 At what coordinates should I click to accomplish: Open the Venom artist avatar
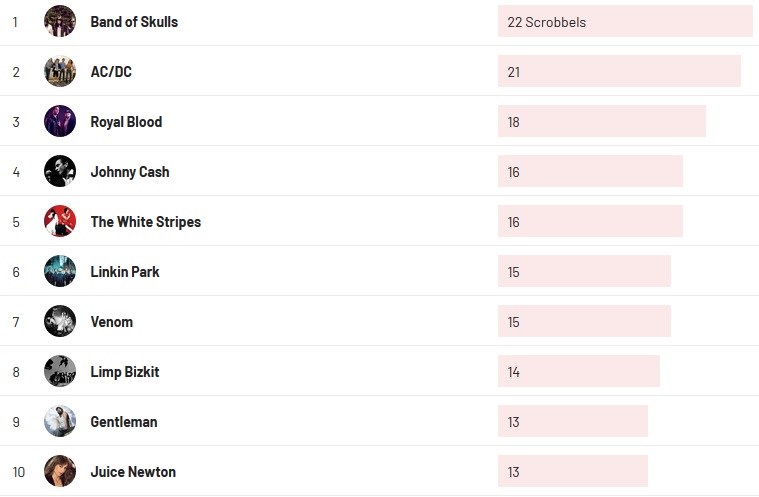pyautogui.click(x=60, y=321)
